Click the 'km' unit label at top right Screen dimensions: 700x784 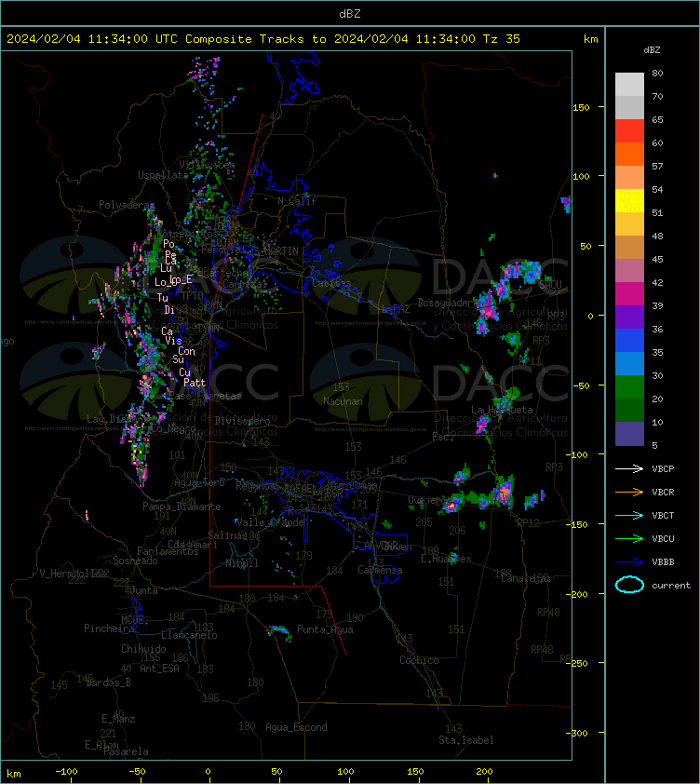click(590, 39)
